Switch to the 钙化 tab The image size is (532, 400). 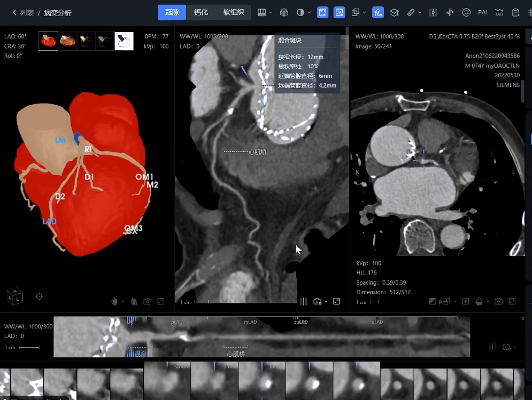(x=201, y=12)
